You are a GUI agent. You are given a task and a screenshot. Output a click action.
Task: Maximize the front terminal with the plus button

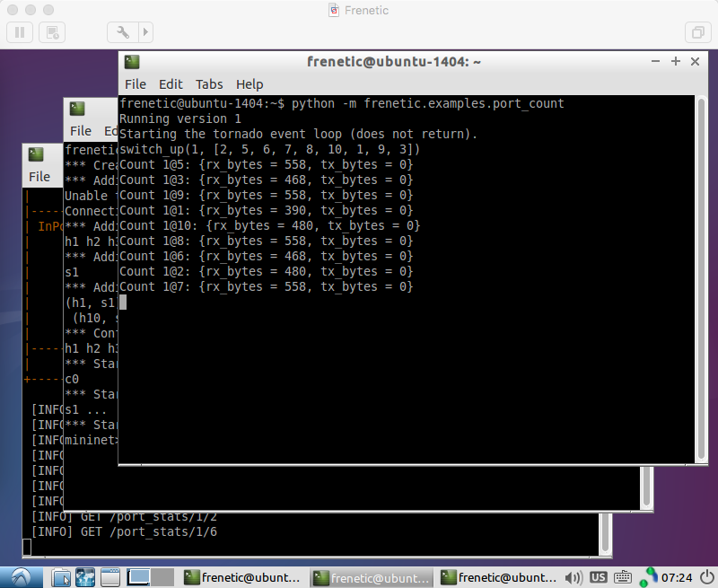pos(676,61)
